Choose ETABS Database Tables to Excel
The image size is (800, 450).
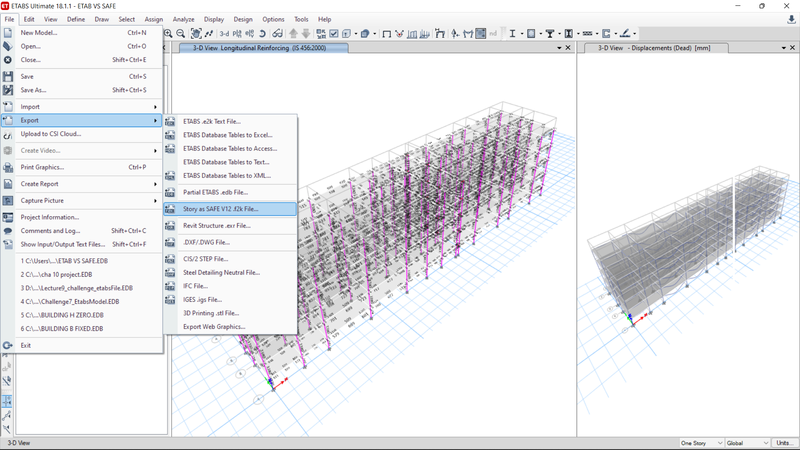point(230,135)
